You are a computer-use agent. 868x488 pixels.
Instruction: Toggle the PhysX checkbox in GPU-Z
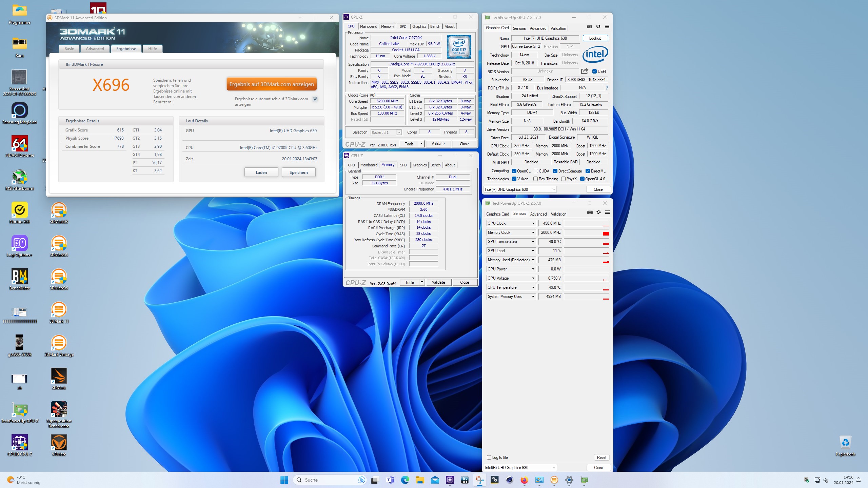tap(563, 179)
